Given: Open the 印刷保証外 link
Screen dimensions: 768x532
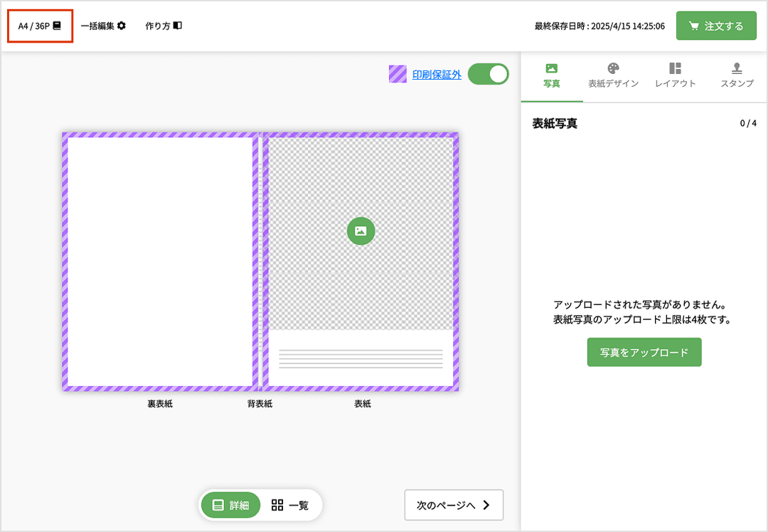Looking at the screenshot, I should 437,74.
